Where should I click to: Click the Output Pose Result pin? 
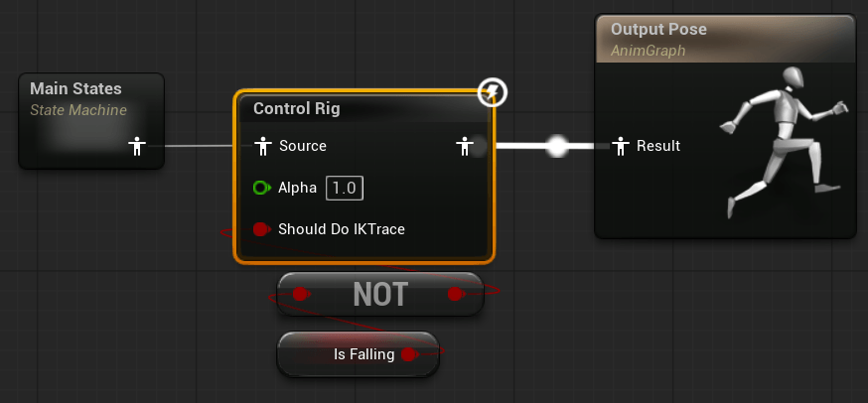pos(622,146)
